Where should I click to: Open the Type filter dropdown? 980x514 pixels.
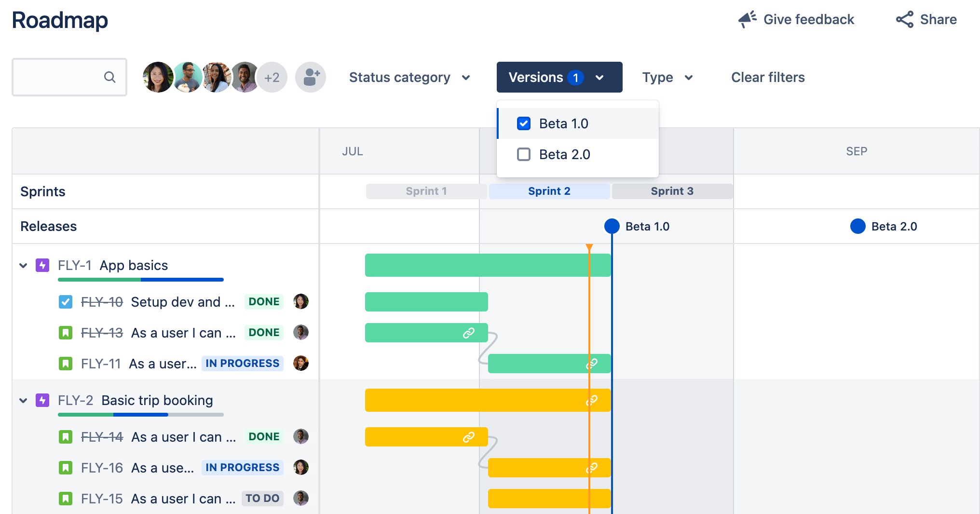point(668,77)
